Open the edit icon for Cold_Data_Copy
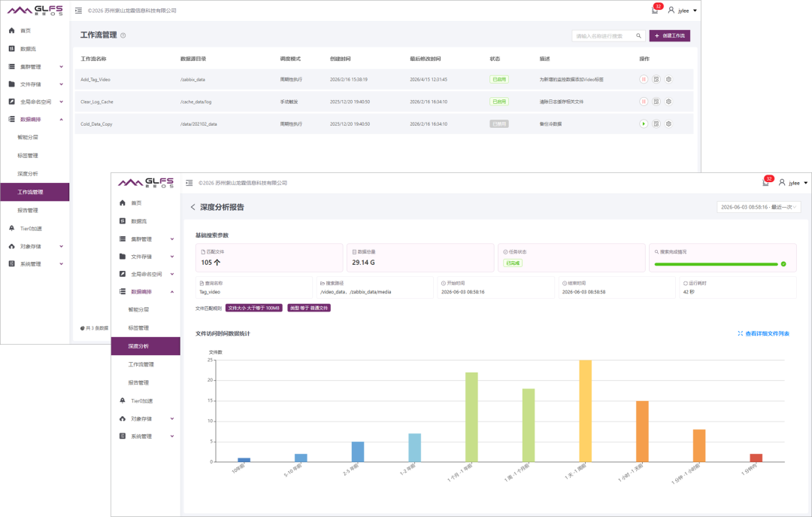The height and width of the screenshot is (517, 812). click(x=656, y=124)
